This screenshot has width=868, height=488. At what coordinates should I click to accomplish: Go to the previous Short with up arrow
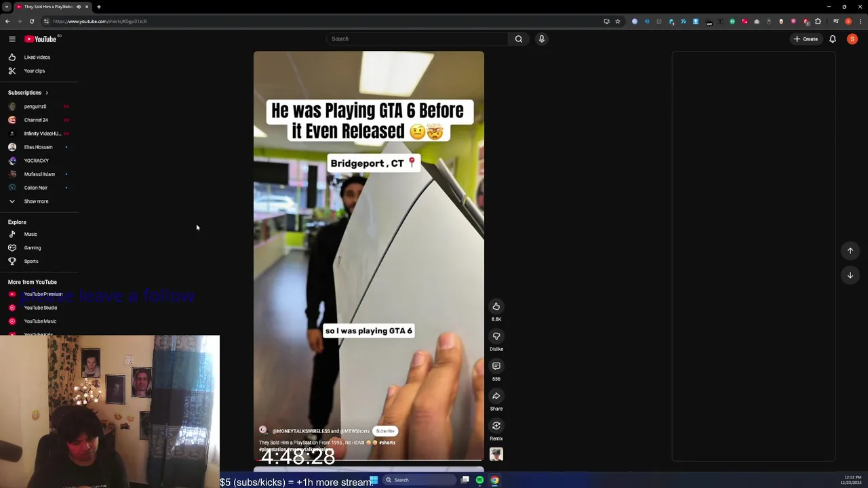850,251
